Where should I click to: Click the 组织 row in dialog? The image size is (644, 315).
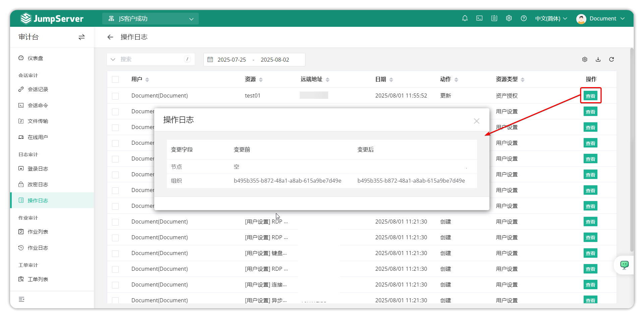coord(322,181)
